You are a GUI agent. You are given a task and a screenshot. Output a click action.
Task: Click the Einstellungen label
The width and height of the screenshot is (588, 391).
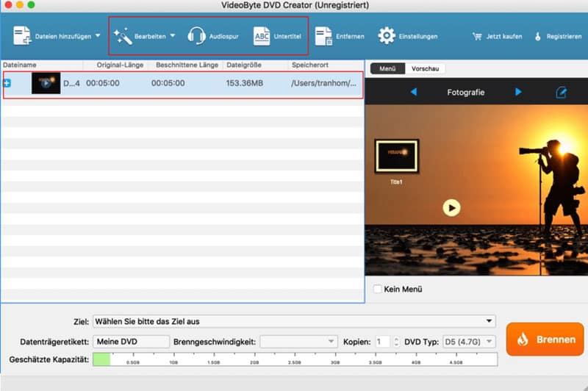tap(418, 36)
